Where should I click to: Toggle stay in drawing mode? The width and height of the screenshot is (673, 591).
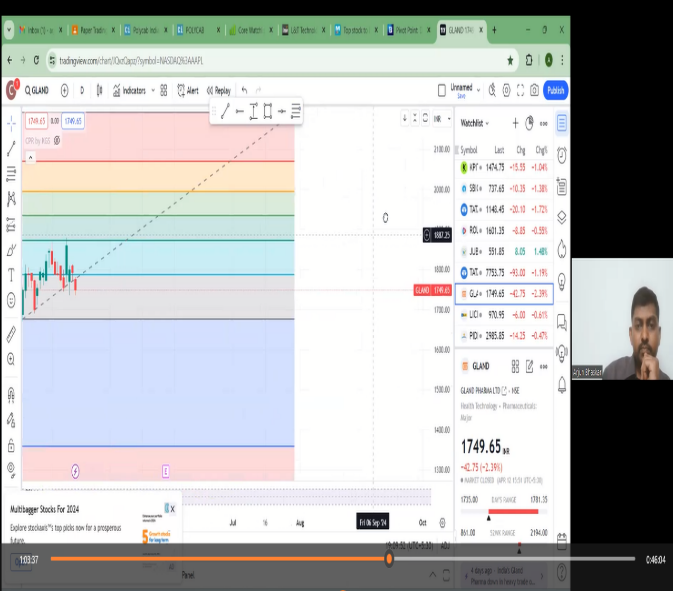(11, 420)
